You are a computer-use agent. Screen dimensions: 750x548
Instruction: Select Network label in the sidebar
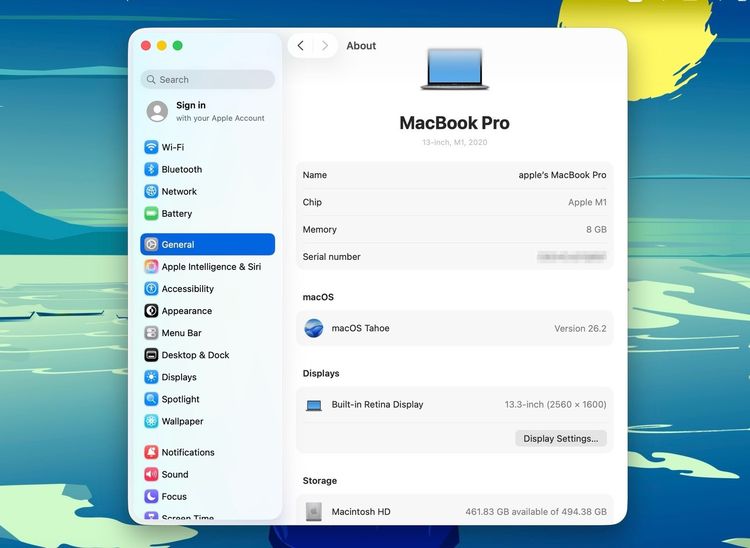179,191
